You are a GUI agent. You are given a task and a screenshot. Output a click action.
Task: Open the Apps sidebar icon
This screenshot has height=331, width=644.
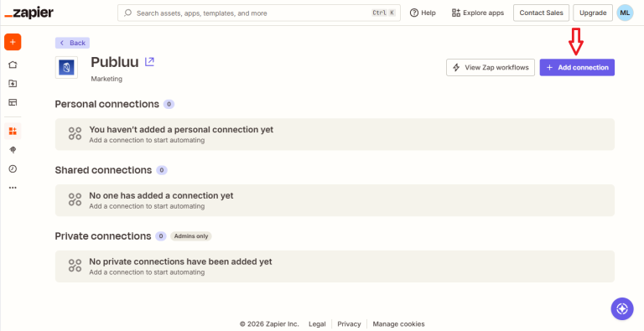pos(13,131)
